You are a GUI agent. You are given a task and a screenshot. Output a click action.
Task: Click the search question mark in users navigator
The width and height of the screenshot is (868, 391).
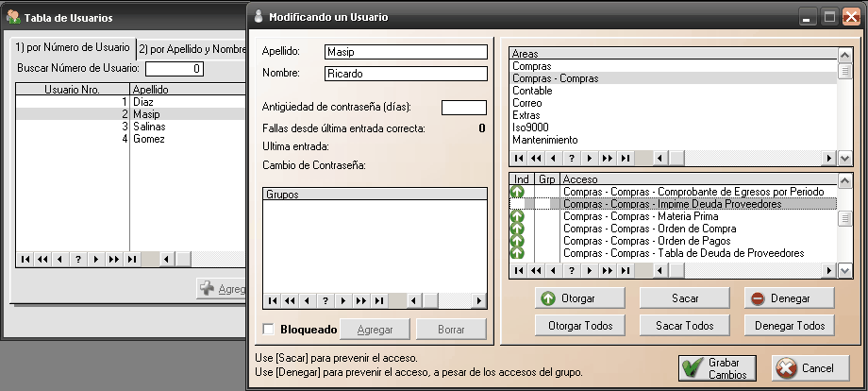coord(77,259)
